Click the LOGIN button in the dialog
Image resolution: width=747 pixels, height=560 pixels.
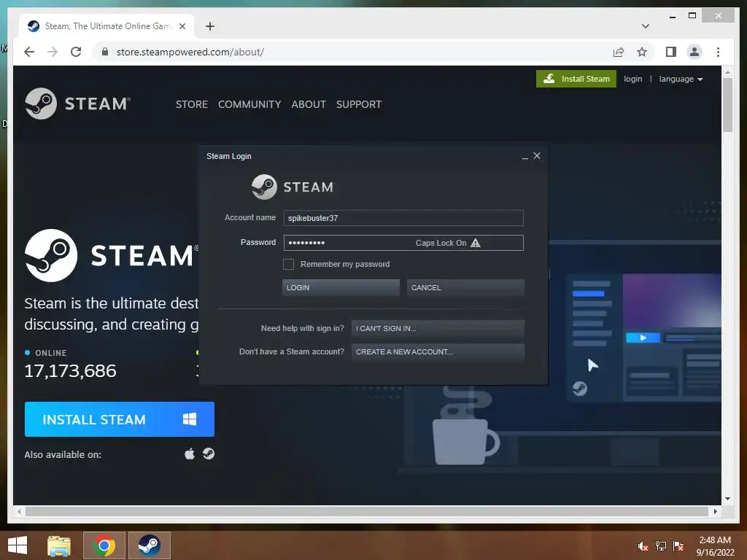point(341,287)
